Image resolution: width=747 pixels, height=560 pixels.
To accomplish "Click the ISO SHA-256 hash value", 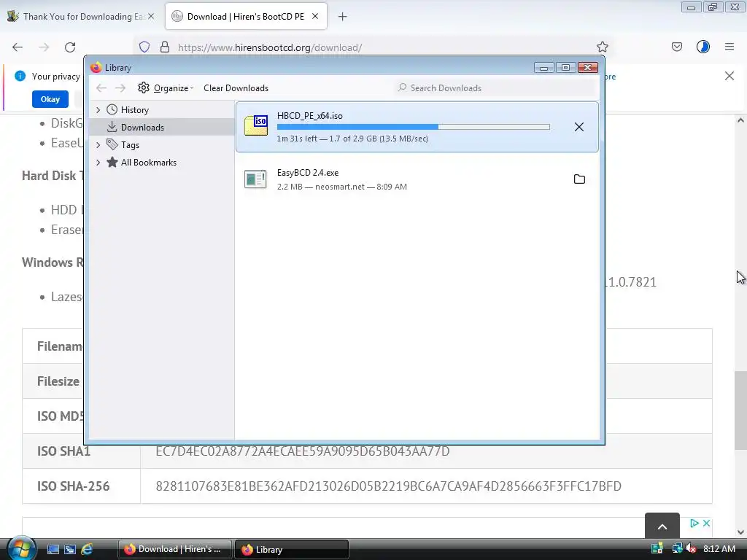I will pos(388,486).
